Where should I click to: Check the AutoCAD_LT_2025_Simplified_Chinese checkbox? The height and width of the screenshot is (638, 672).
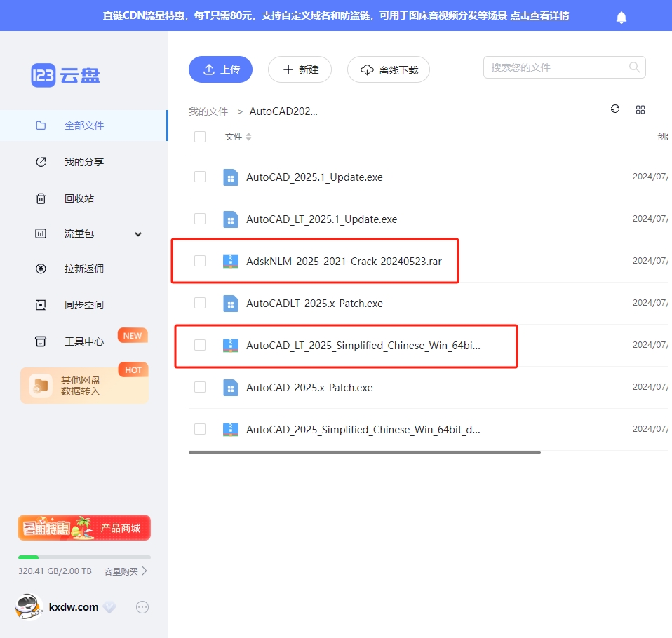[200, 344]
